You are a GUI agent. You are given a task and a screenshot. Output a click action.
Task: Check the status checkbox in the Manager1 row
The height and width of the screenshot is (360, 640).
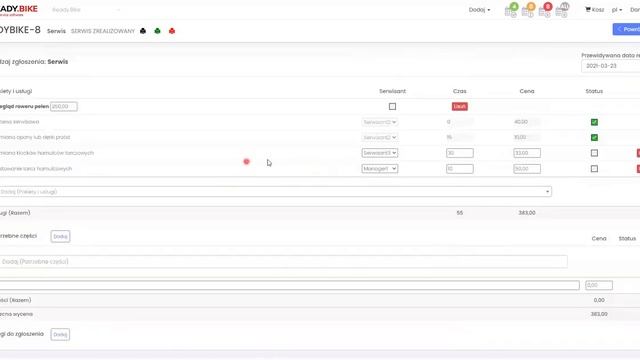coord(594,169)
